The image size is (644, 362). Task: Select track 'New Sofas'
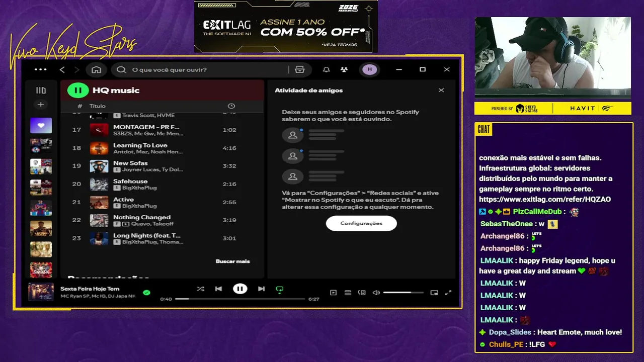(x=163, y=166)
